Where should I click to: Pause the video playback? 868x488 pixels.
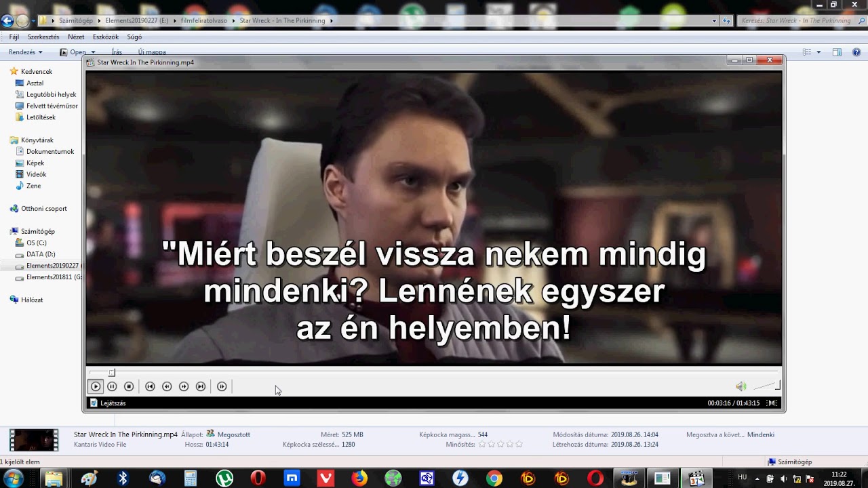coord(112,386)
